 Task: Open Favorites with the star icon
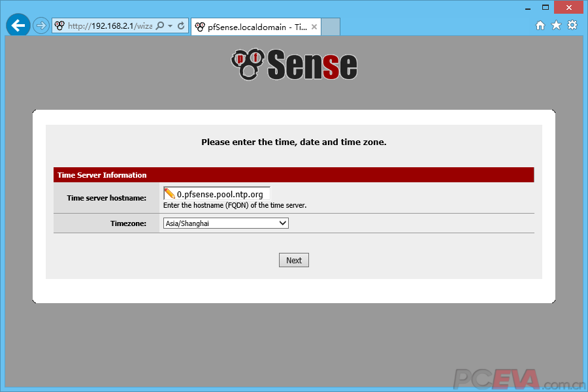pyautogui.click(x=556, y=25)
